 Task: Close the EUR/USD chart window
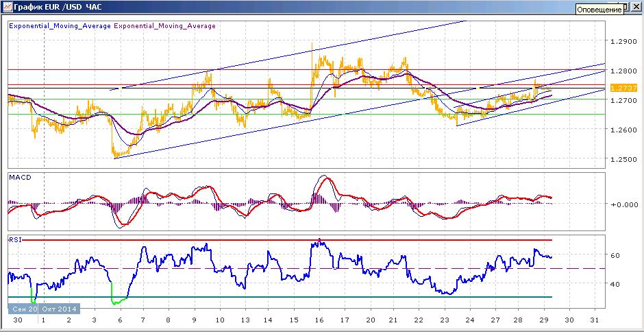(x=636, y=7)
